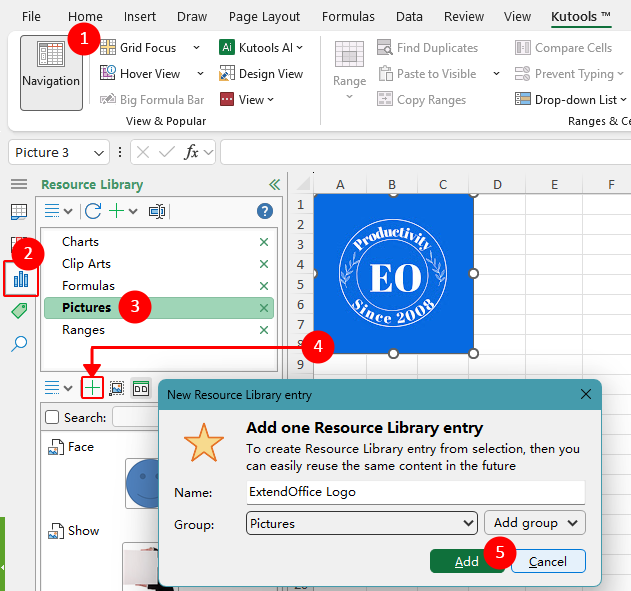Cancel the New Resource Library entry dialog
The image size is (631, 591).
[548, 561]
